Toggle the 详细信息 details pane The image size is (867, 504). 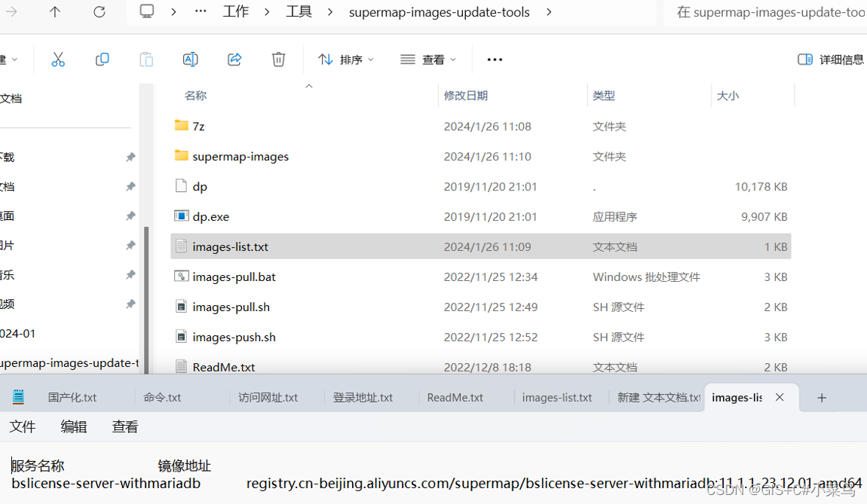click(829, 59)
